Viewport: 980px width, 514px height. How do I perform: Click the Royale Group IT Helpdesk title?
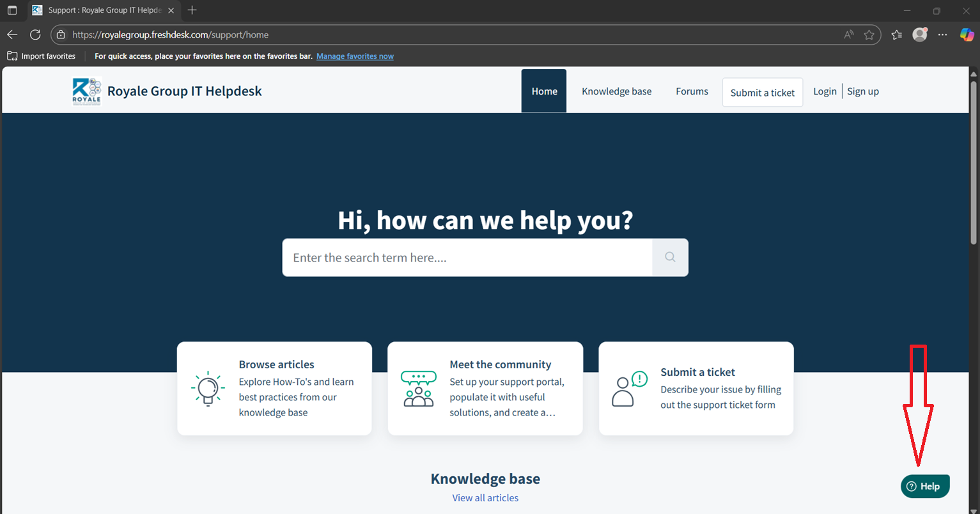pos(185,91)
